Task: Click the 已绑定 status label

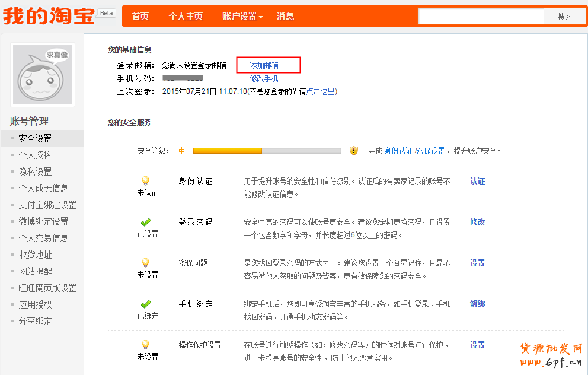Action: coord(148,316)
